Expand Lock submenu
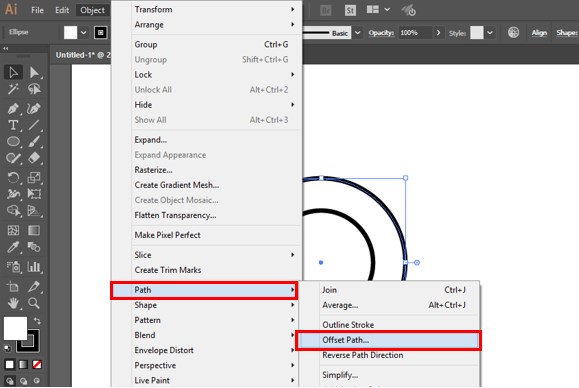The image size is (579, 388). click(x=216, y=75)
